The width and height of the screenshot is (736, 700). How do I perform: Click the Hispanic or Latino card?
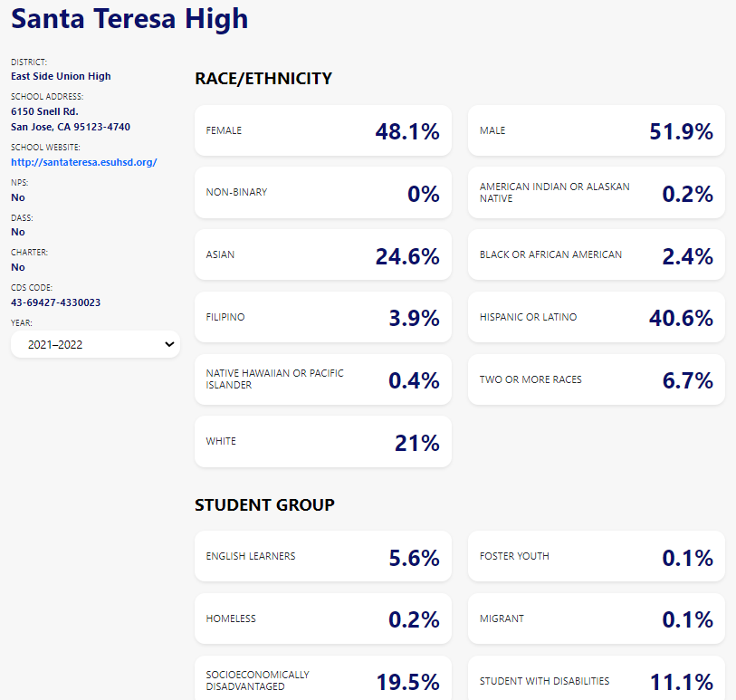(596, 317)
